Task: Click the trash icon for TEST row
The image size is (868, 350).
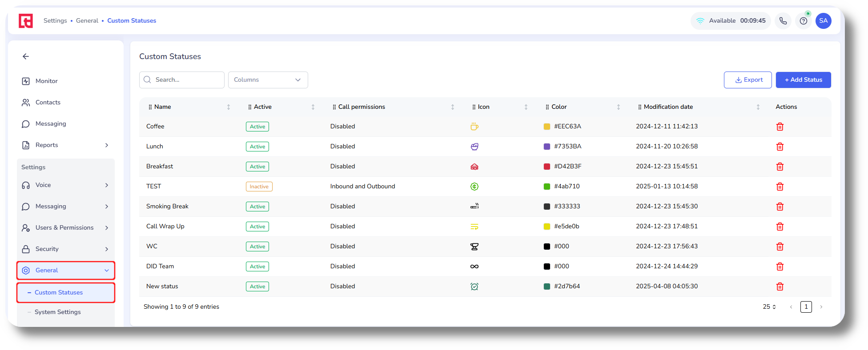Action: point(780,187)
